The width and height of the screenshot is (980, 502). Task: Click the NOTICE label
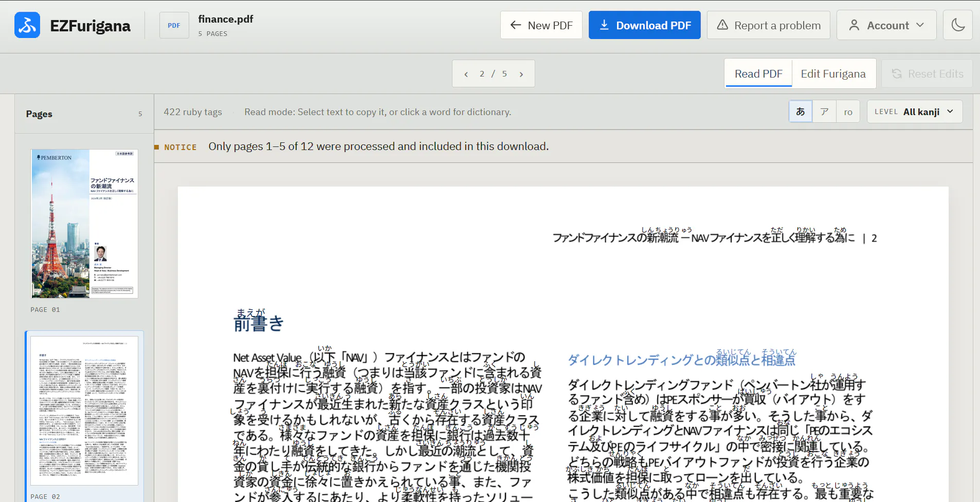coord(180,147)
